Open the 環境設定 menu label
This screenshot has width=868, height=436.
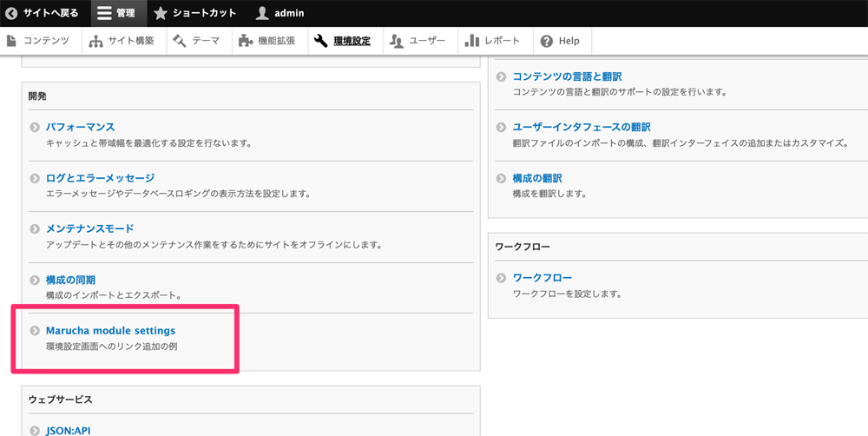352,41
